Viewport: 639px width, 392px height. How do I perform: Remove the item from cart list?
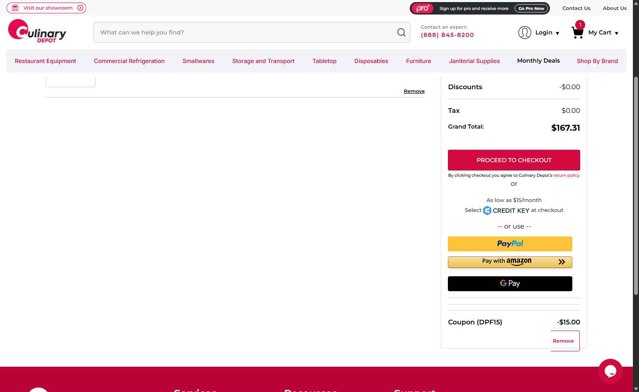tap(414, 91)
